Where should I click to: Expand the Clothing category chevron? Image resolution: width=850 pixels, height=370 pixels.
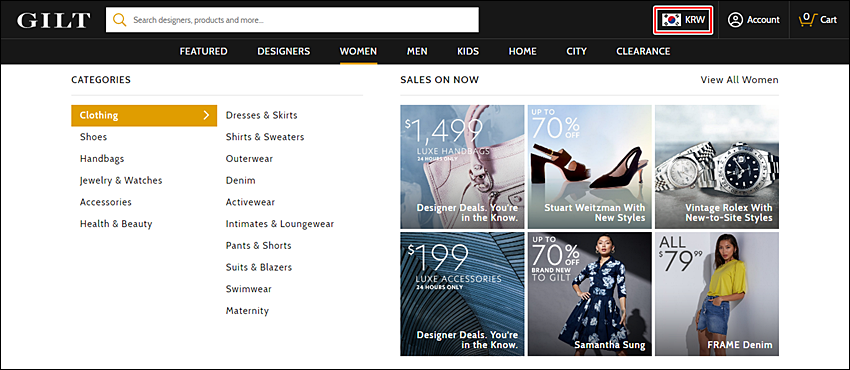click(206, 115)
